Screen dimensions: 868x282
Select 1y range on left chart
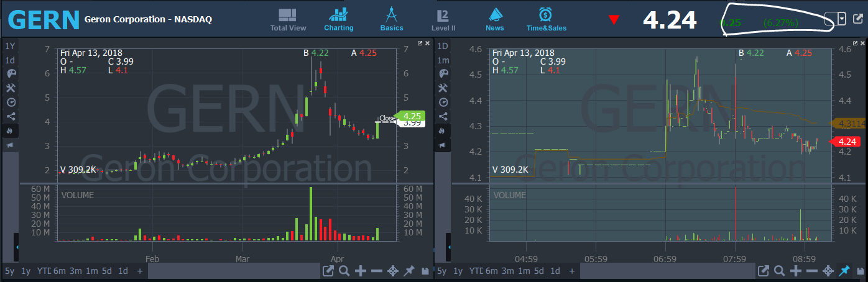[x=25, y=271]
